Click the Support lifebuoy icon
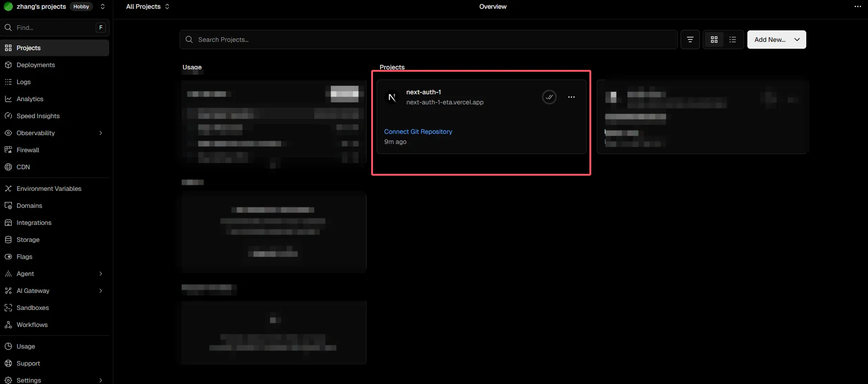 click(x=8, y=363)
